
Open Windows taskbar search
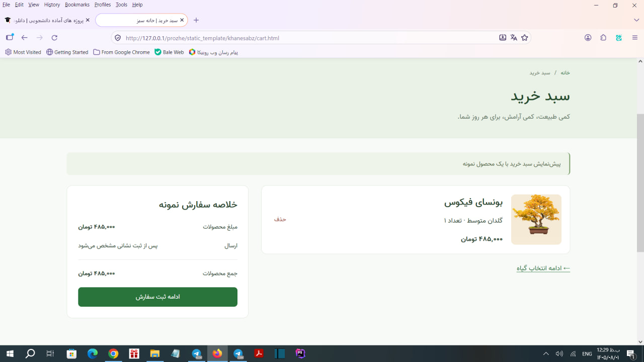tap(30, 354)
